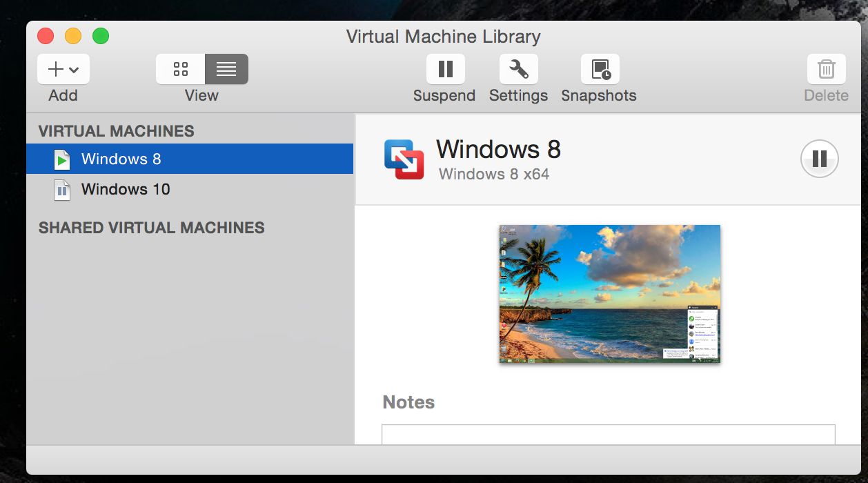This screenshot has width=868, height=483.
Task: Select the Windows 8 virtual machine row
Action: click(x=190, y=159)
